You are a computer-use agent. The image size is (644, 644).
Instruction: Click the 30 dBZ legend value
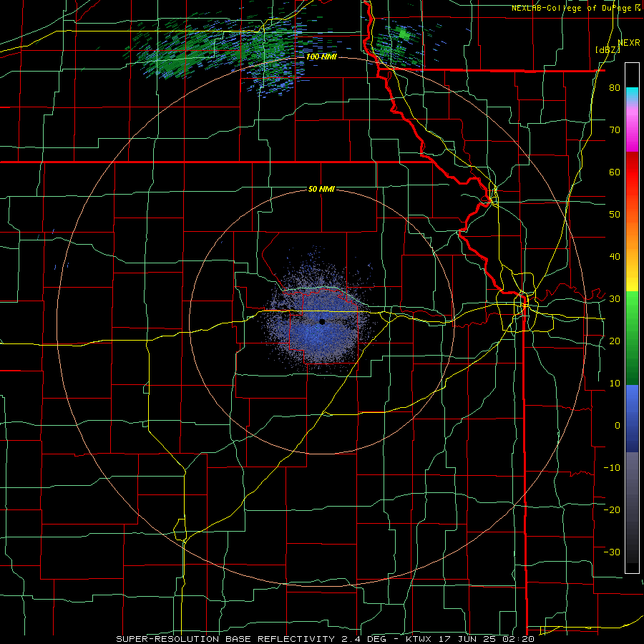(x=615, y=299)
